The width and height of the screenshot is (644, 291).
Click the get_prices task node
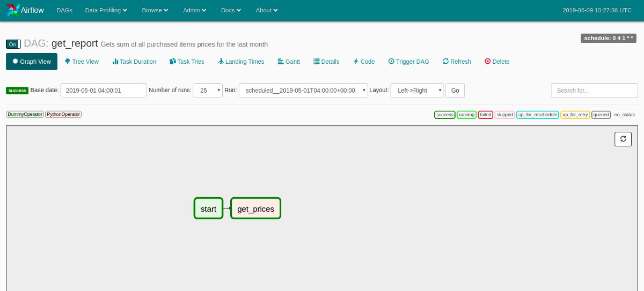coord(255,208)
